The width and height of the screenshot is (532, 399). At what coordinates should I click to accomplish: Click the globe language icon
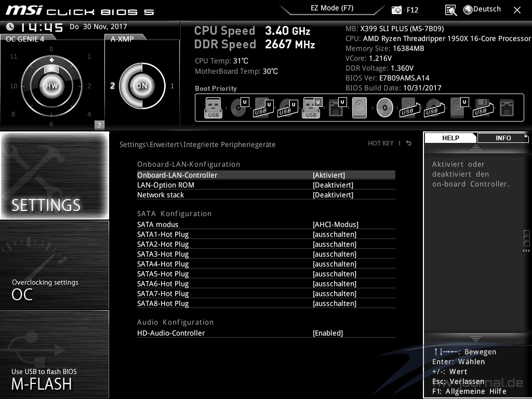pyautogui.click(x=468, y=9)
